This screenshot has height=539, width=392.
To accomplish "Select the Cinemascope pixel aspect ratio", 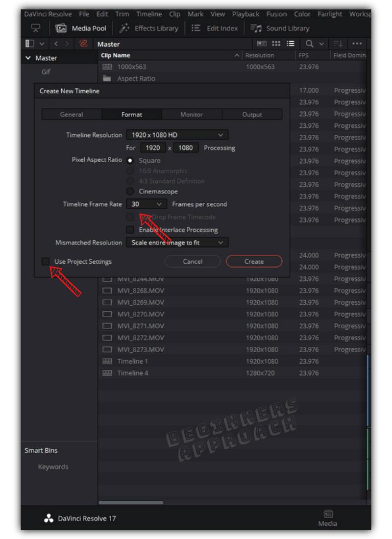I will (x=130, y=191).
